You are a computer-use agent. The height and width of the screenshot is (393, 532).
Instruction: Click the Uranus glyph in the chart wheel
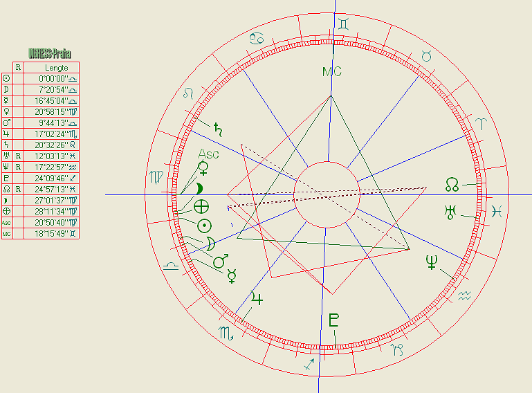click(x=452, y=212)
